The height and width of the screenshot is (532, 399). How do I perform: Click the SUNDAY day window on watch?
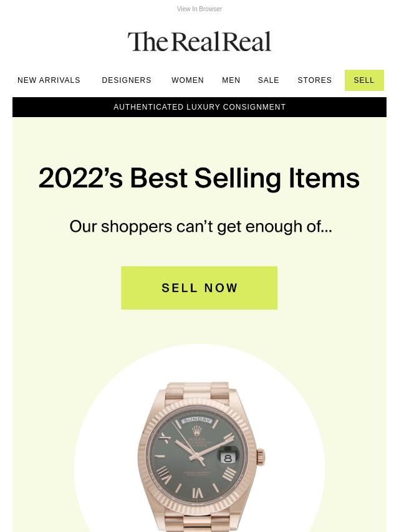click(x=198, y=420)
